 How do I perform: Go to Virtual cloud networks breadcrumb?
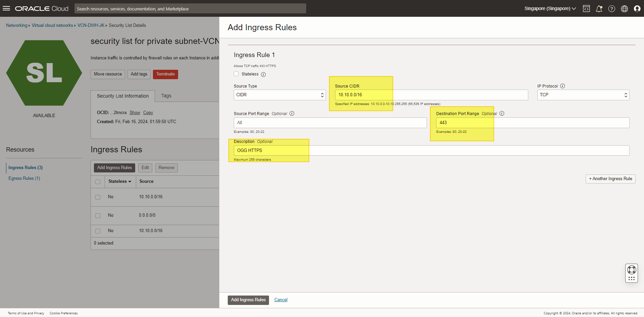point(52,25)
